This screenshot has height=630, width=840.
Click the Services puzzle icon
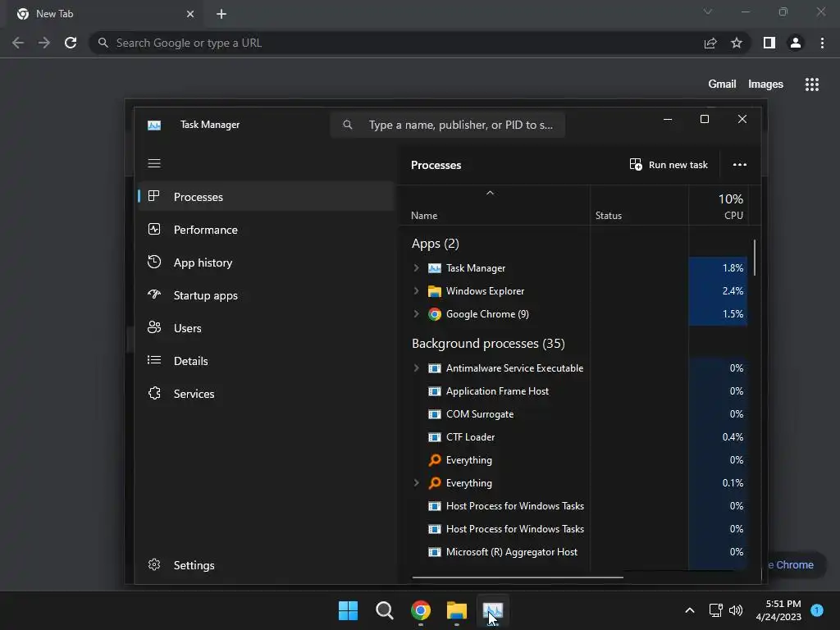click(x=154, y=393)
